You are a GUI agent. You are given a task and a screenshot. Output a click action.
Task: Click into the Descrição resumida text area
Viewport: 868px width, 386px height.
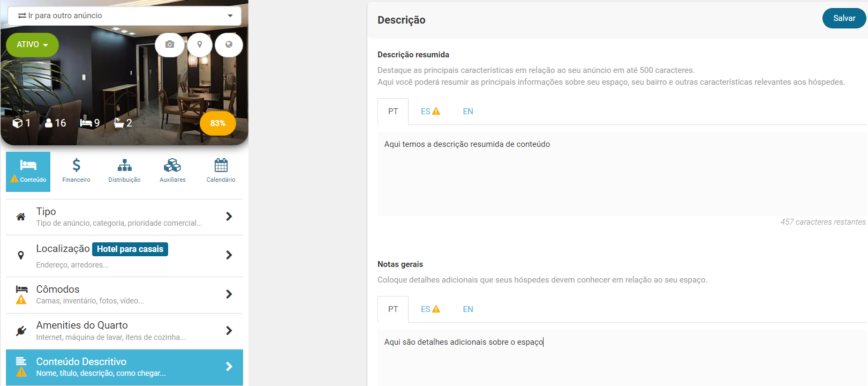point(622,174)
